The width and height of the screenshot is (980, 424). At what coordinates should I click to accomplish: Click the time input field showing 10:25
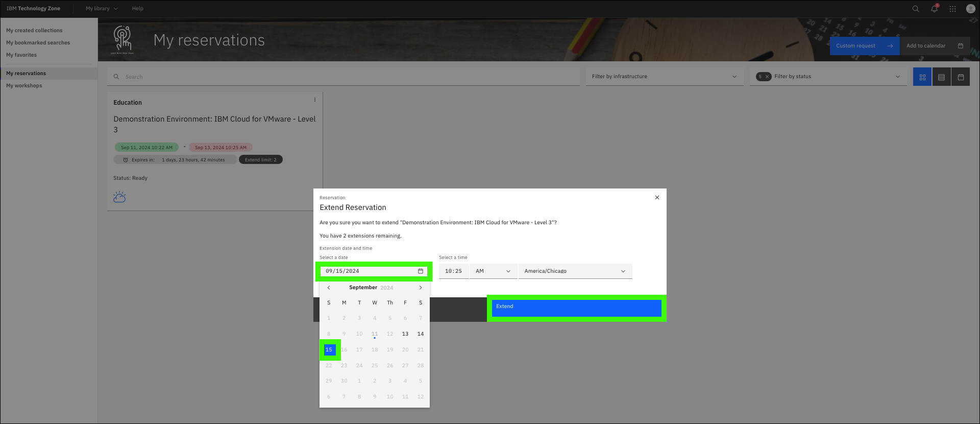454,271
